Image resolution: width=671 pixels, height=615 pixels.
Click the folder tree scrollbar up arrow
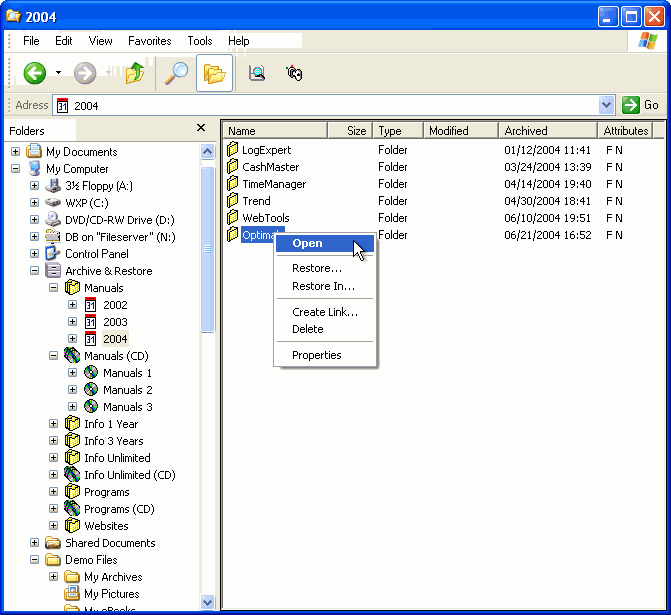(208, 151)
